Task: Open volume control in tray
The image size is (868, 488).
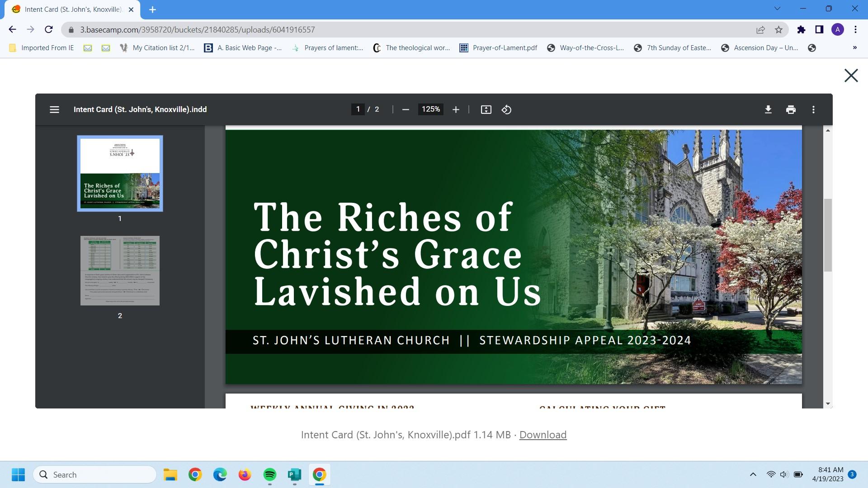Action: [784, 474]
